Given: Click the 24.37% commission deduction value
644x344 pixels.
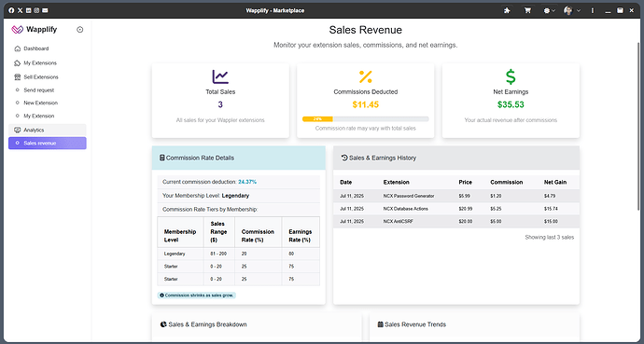Looking at the screenshot, I should pyautogui.click(x=247, y=182).
